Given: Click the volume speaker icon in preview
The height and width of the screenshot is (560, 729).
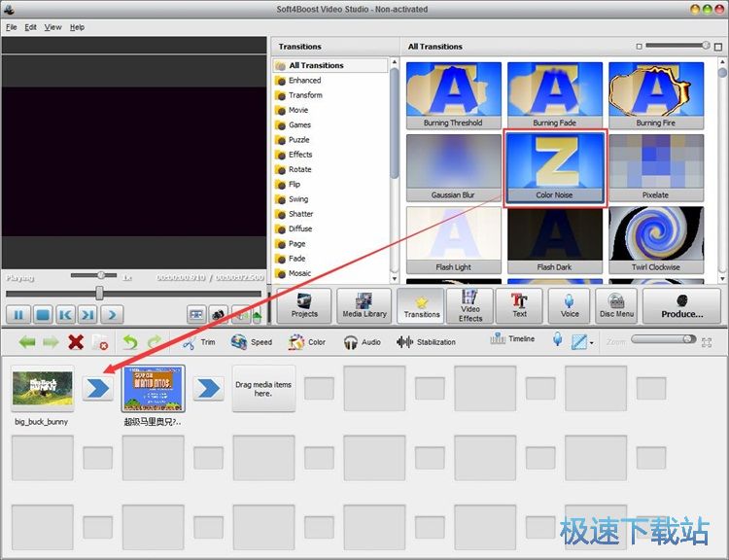Looking at the screenshot, I should click(241, 315).
